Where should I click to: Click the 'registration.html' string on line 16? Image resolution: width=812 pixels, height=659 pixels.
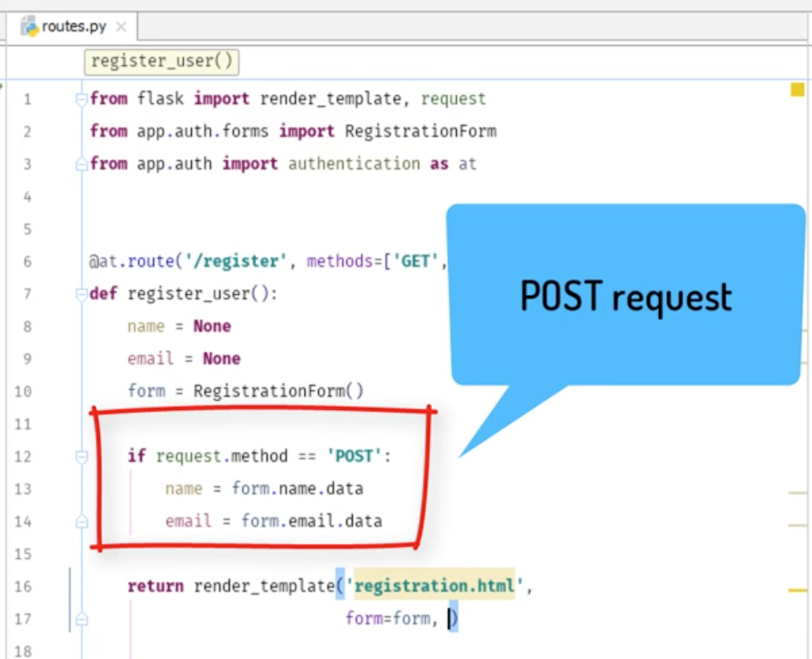tap(434, 586)
